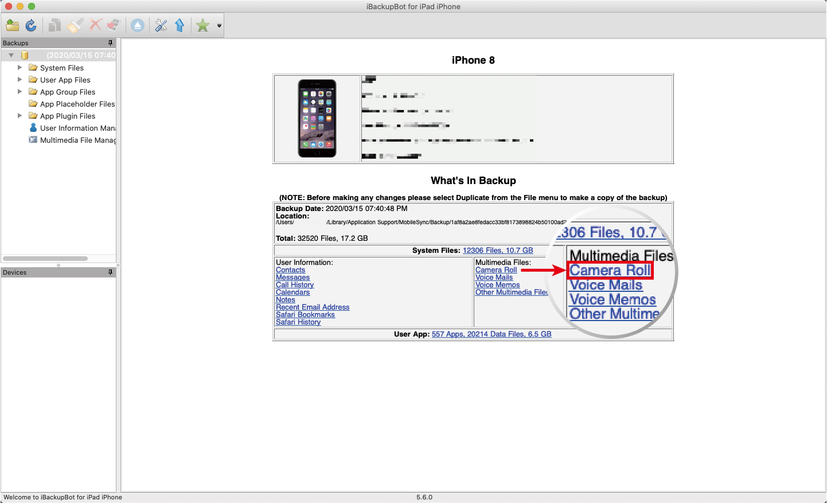Open the Safari Bookmarks link
This screenshot has height=504, width=827.
(x=305, y=315)
